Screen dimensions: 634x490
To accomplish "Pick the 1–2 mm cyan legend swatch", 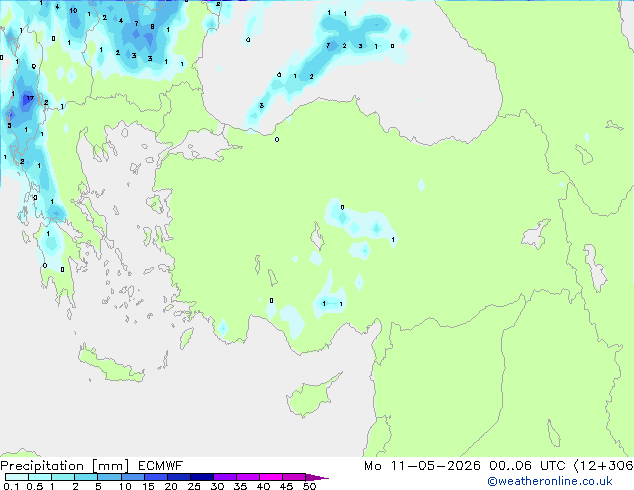I will tap(63, 477).
